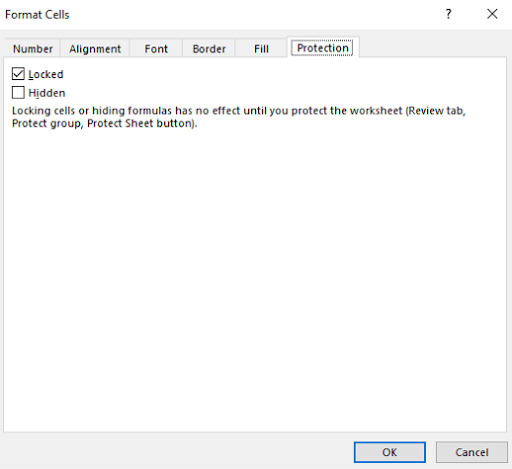
Task: Open help via the question mark icon
Action: [x=448, y=14]
